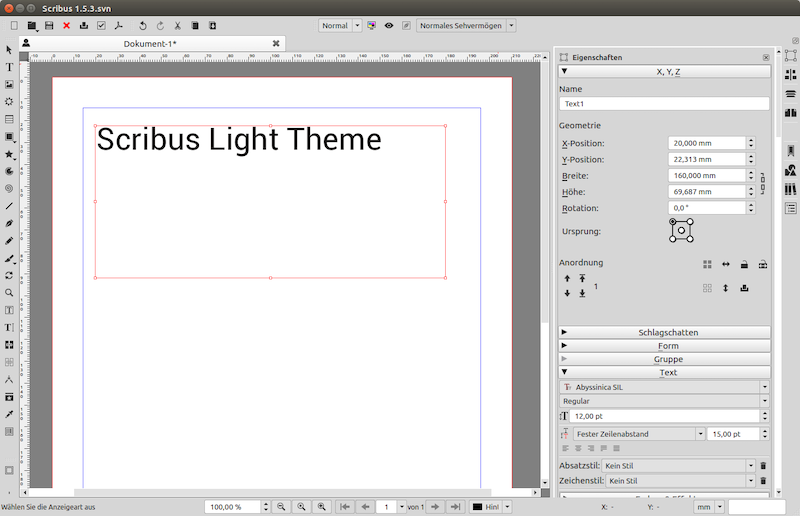The width and height of the screenshot is (800, 516).
Task: Expand the Form section
Action: pyautogui.click(x=664, y=346)
